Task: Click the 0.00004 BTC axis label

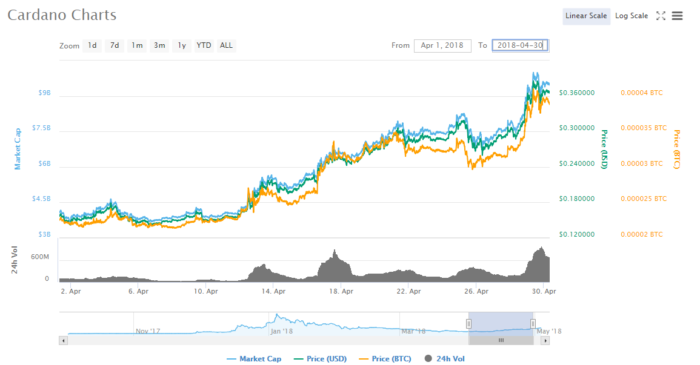Action: (x=642, y=93)
